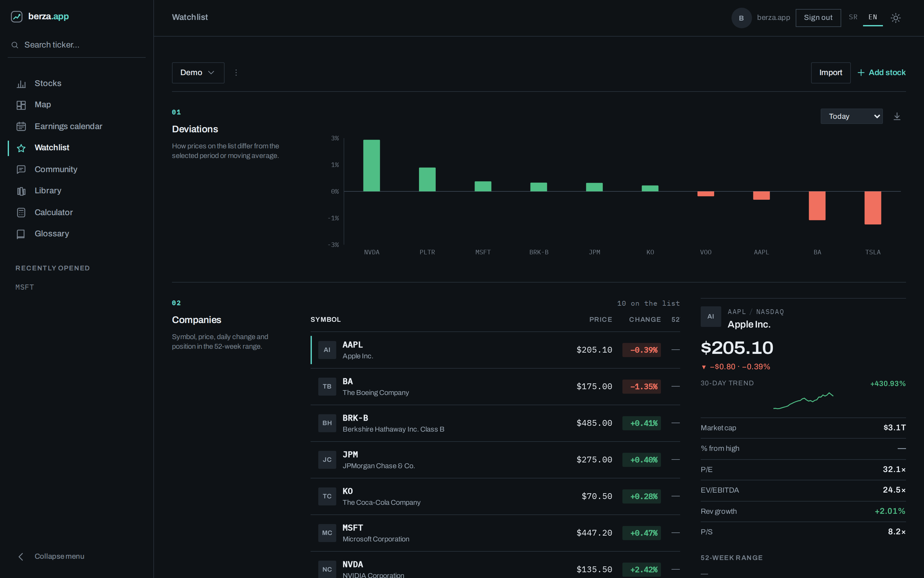Click the Calculator icon in sidebar
Image resolution: width=924 pixels, height=578 pixels.
pos(21,213)
